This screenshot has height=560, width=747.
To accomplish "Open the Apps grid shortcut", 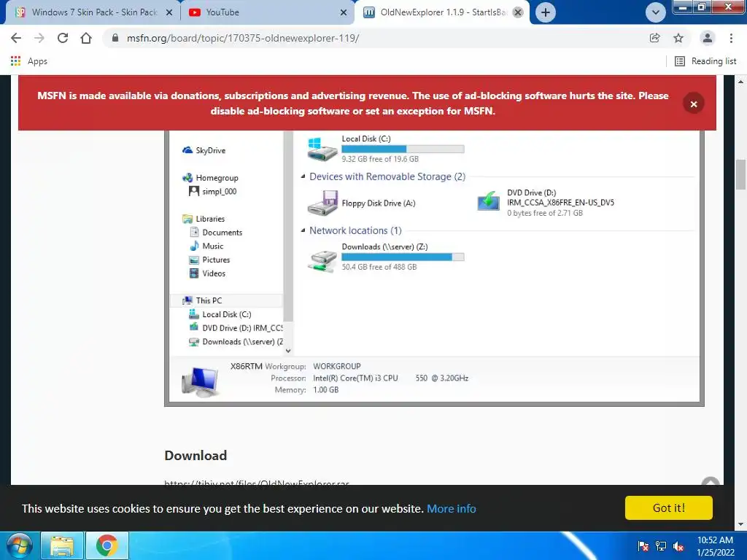I will pos(29,61).
